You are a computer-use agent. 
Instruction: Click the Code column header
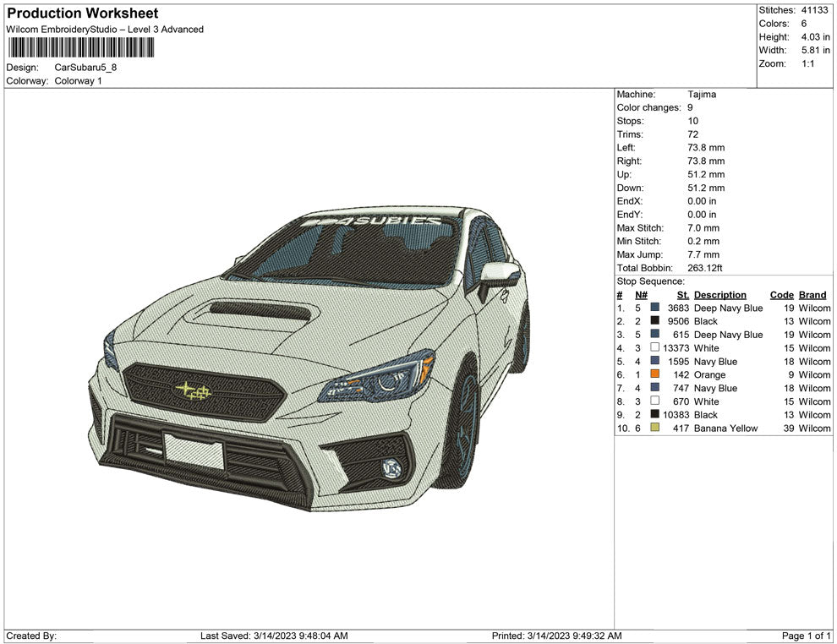tap(782, 294)
